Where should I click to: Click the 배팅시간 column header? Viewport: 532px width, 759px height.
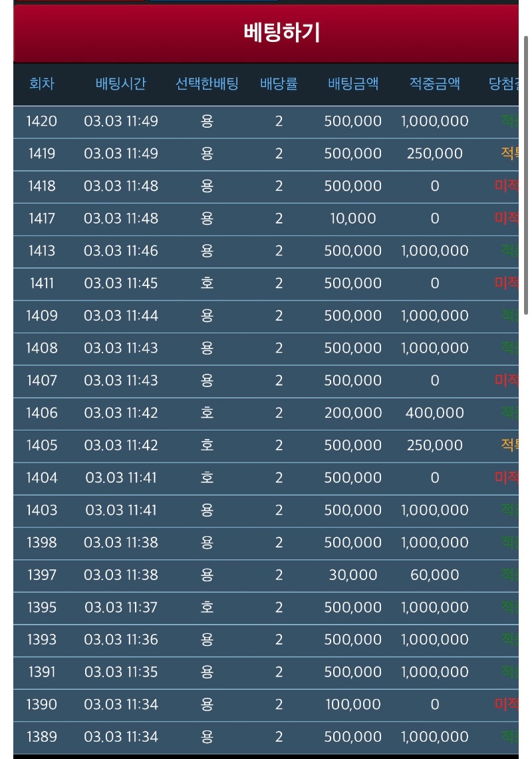click(120, 84)
